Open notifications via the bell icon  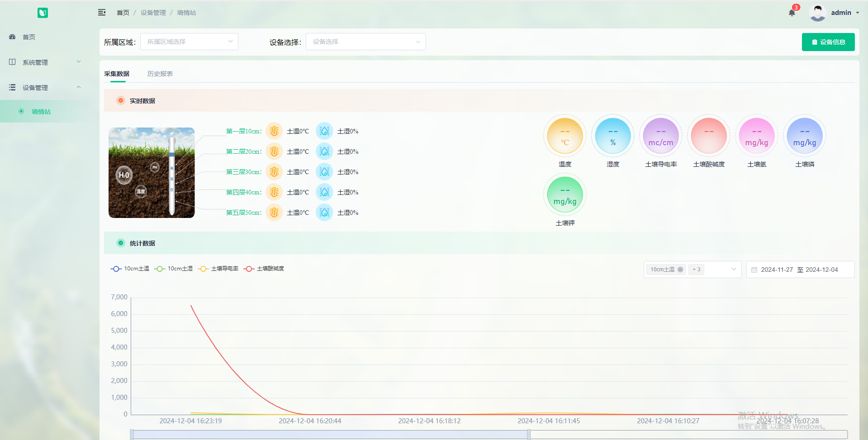click(792, 13)
